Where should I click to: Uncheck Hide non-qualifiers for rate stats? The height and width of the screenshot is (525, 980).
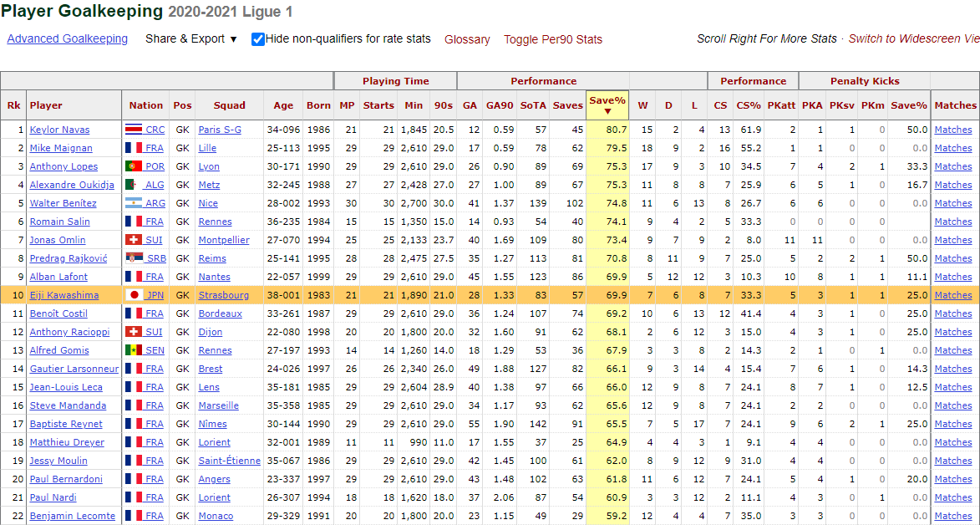point(258,39)
